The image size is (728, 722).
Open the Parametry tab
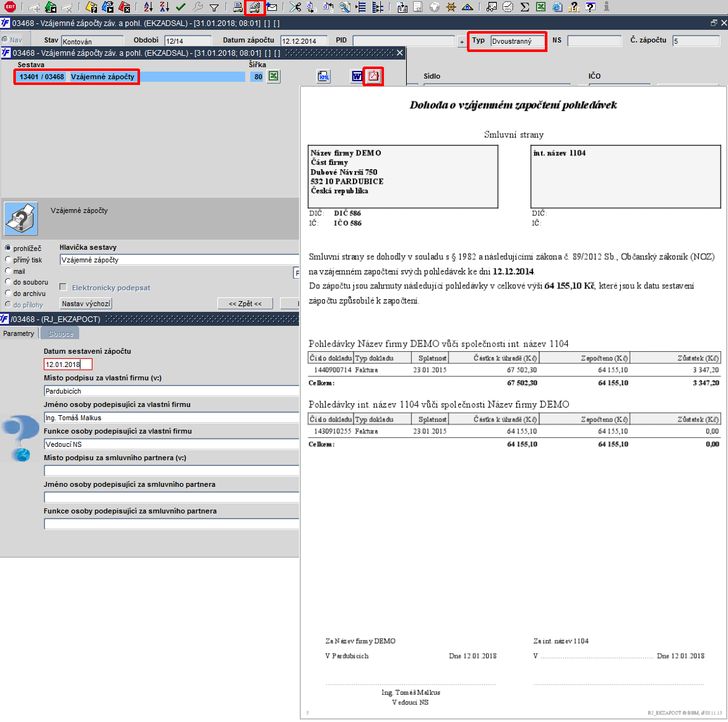18,333
